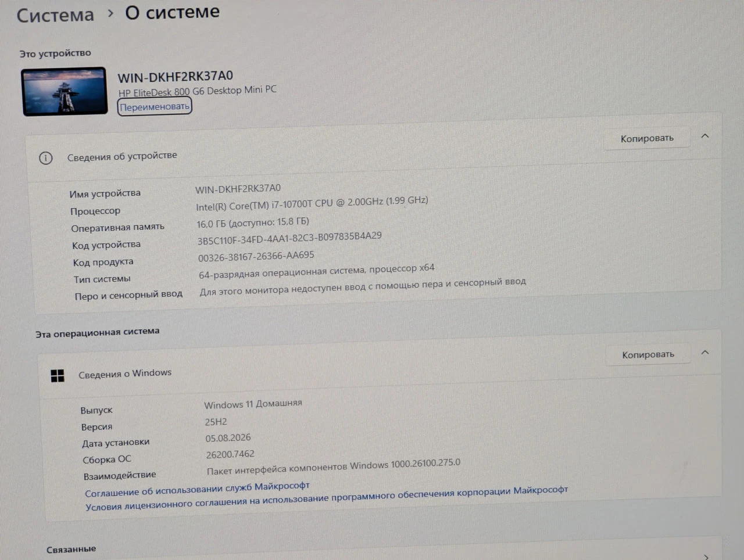Click the Связанные section heading
The image size is (744, 560).
[71, 550]
